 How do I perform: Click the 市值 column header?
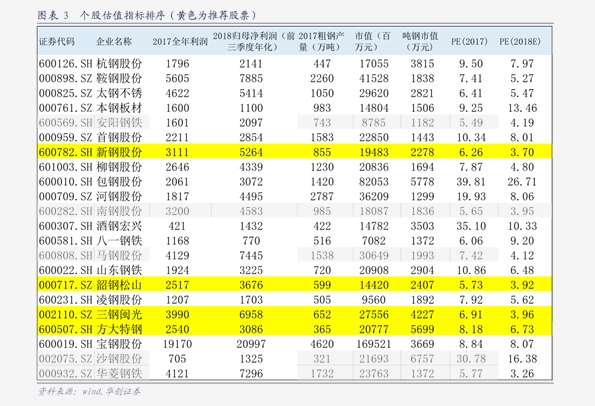tap(373, 41)
